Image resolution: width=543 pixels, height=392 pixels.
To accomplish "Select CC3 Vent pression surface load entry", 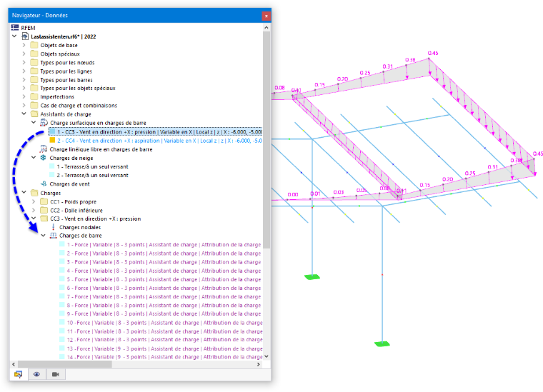I will coord(159,132).
